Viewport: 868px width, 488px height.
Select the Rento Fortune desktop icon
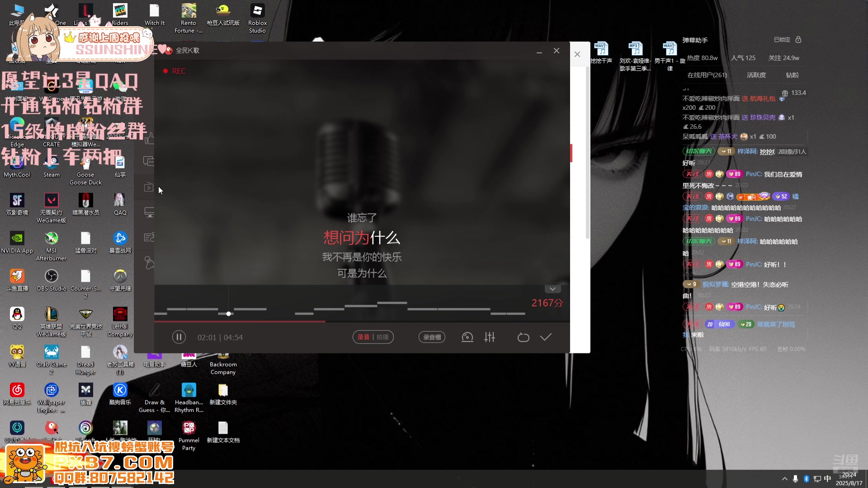[189, 19]
